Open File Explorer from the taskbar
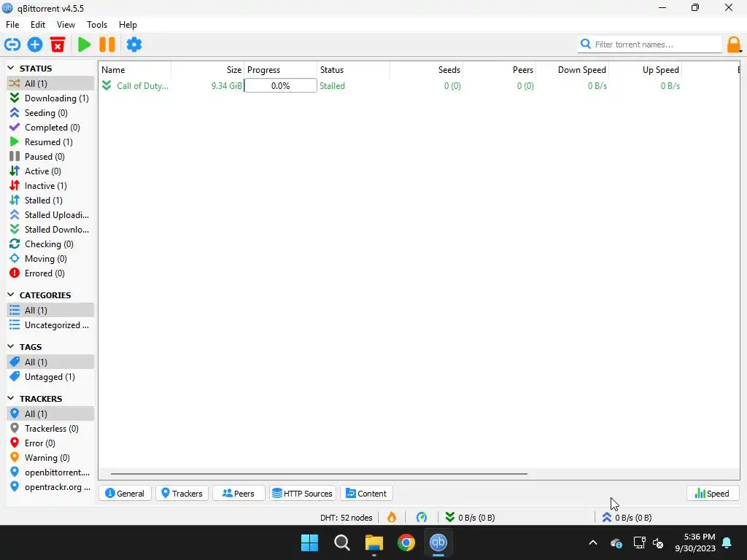 (x=374, y=542)
